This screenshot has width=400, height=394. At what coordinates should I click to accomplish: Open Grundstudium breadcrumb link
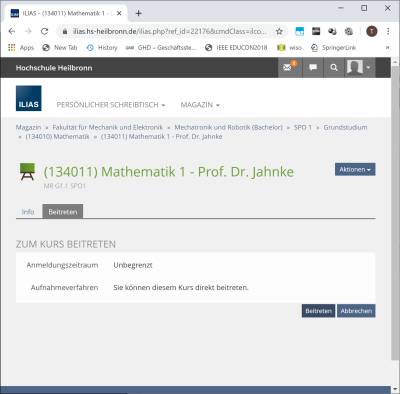click(345, 127)
